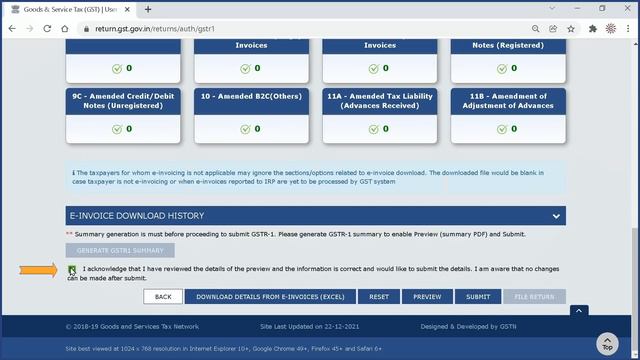
Task: Reload the GST returns page
Action: pyautogui.click(x=47, y=29)
